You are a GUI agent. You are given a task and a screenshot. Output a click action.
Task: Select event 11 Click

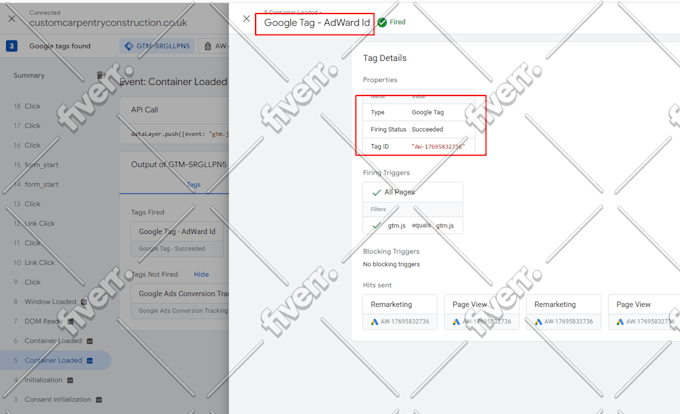(27, 243)
